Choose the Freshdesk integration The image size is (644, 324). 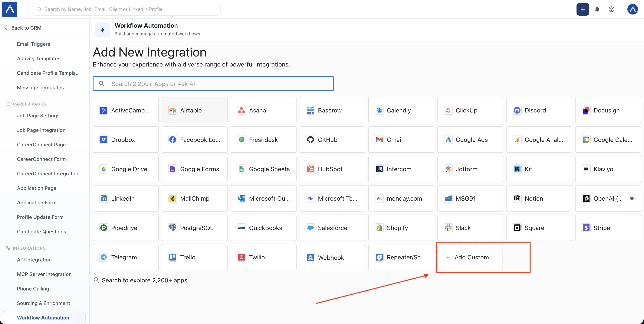tap(263, 140)
